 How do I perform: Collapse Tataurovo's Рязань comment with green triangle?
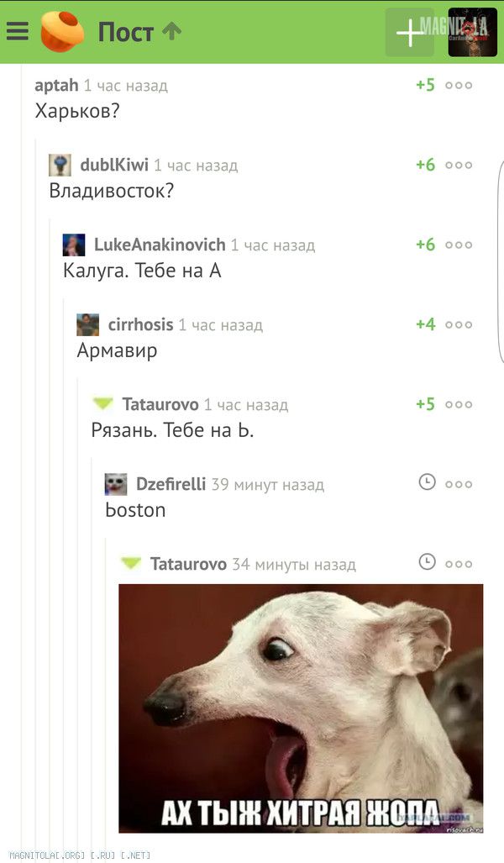tap(102, 403)
